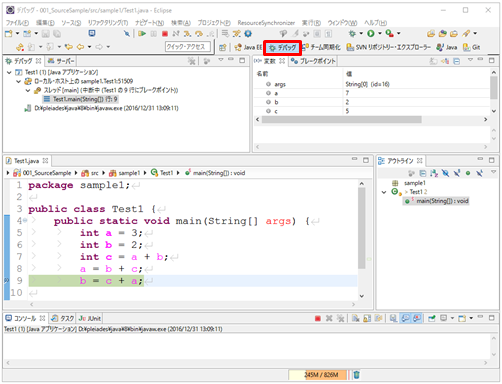Switch to the JUnit tab
This screenshot has height=384, width=502.
pos(90,318)
